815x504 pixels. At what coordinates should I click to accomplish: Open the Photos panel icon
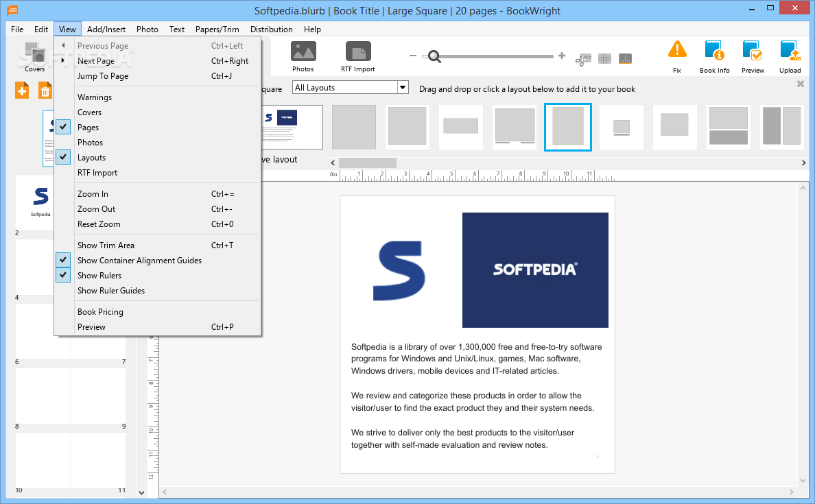tap(303, 57)
